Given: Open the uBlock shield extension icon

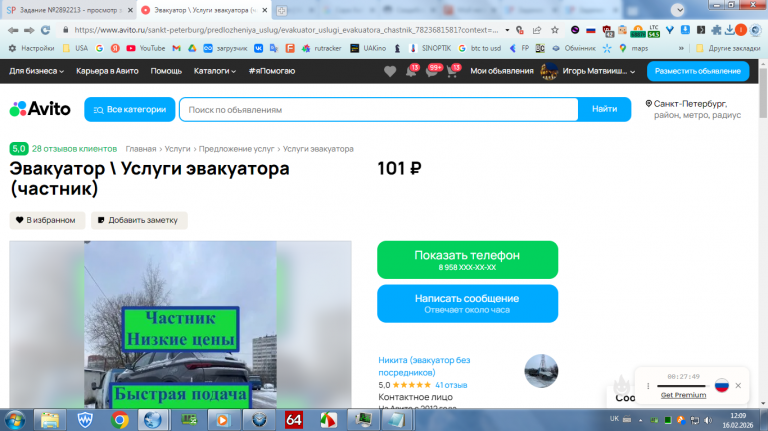Looking at the screenshot, I should tap(607, 31).
